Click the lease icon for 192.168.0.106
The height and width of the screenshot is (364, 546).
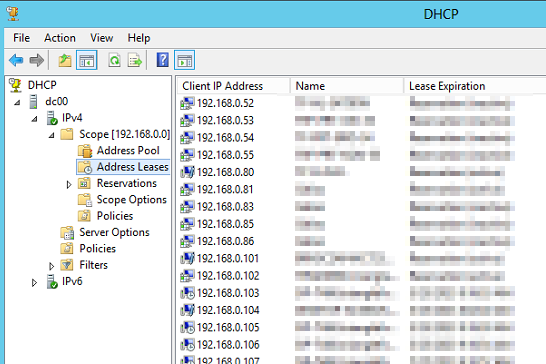point(187,344)
